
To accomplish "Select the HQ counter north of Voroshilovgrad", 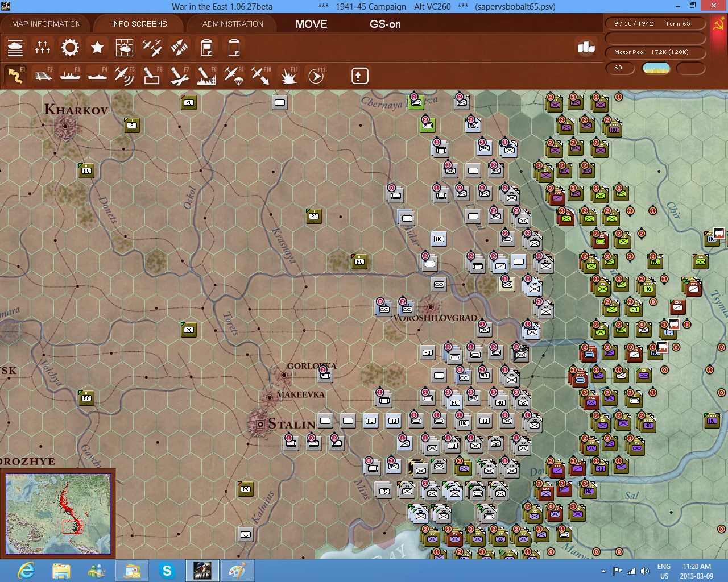I will tap(439, 239).
